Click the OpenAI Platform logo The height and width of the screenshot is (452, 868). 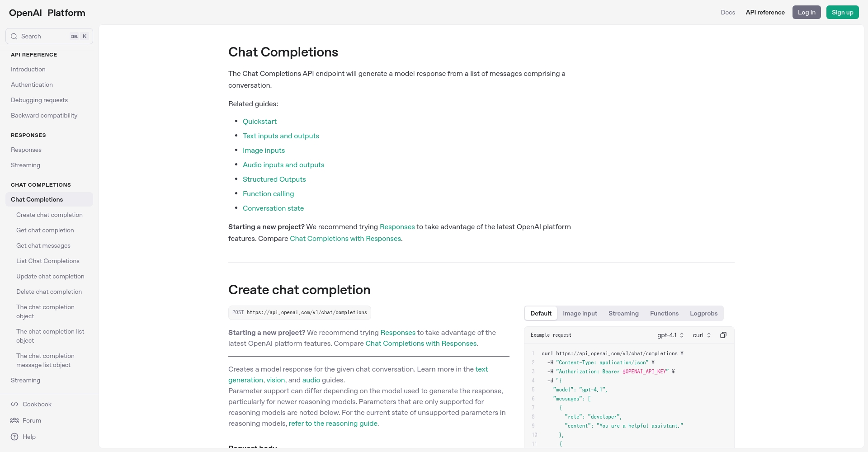(47, 13)
